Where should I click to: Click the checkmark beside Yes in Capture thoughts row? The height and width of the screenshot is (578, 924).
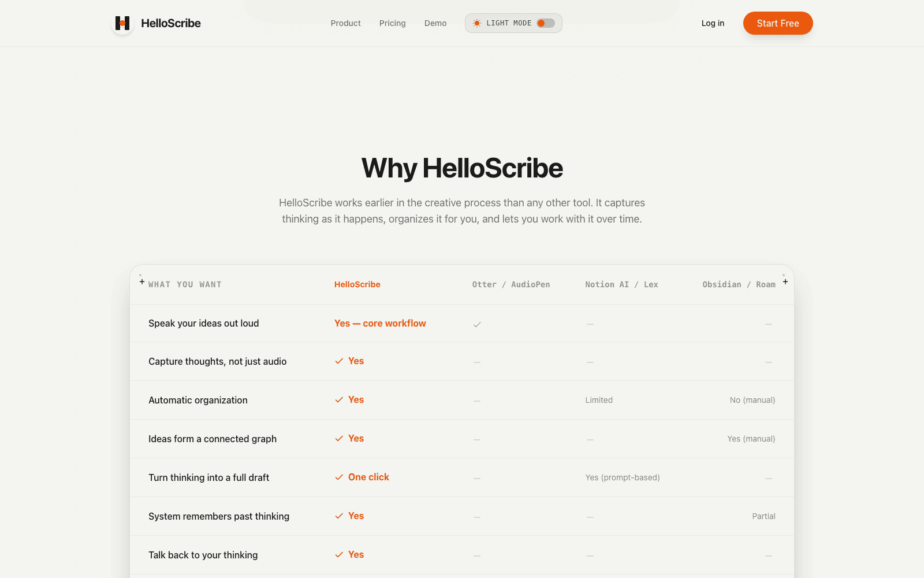click(x=339, y=361)
